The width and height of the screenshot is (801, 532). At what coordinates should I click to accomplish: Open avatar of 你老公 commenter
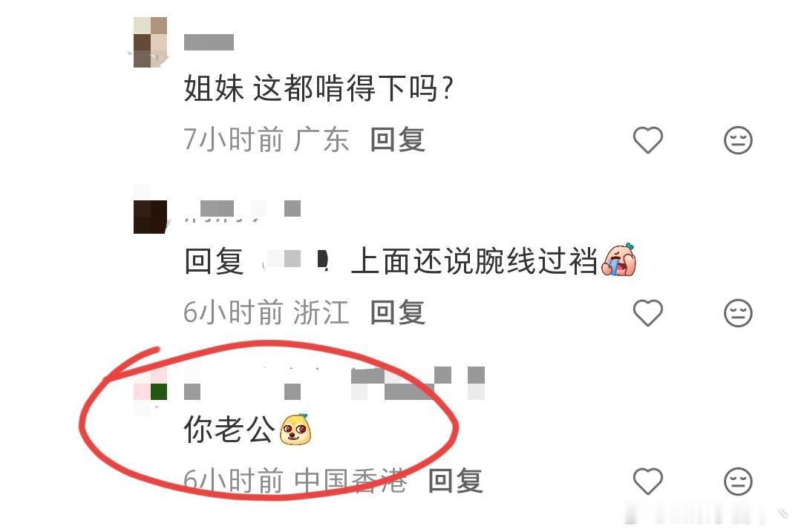tap(150, 392)
